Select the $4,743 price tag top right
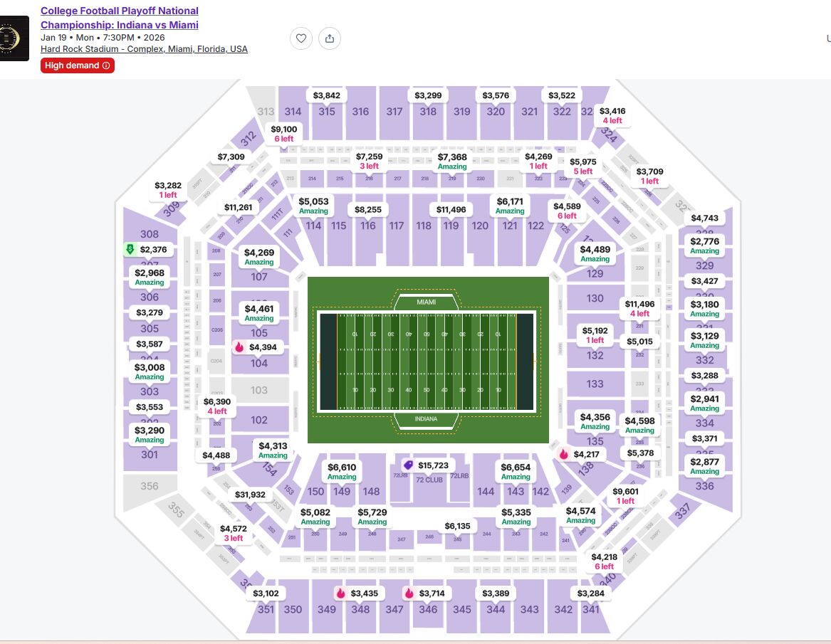 click(704, 218)
